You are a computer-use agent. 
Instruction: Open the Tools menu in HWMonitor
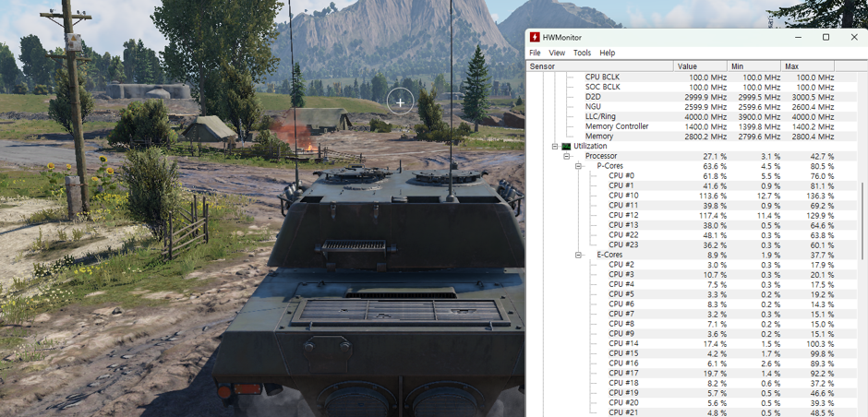(582, 53)
